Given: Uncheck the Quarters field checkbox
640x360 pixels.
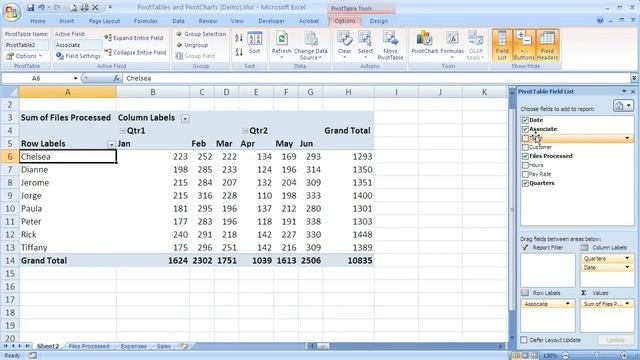Looking at the screenshot, I should pos(525,183).
